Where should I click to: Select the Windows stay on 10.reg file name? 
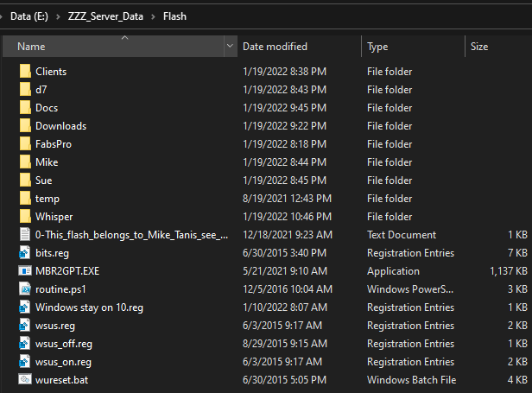point(89,307)
